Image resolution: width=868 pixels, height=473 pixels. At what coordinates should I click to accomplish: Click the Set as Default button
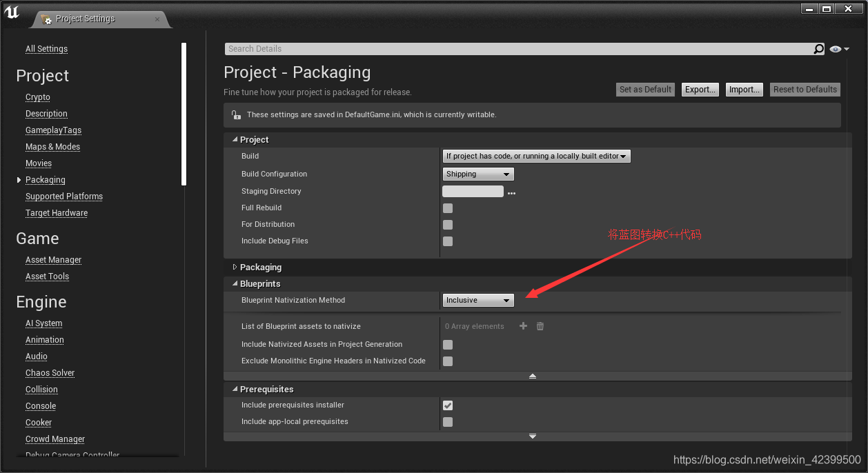pyautogui.click(x=645, y=90)
